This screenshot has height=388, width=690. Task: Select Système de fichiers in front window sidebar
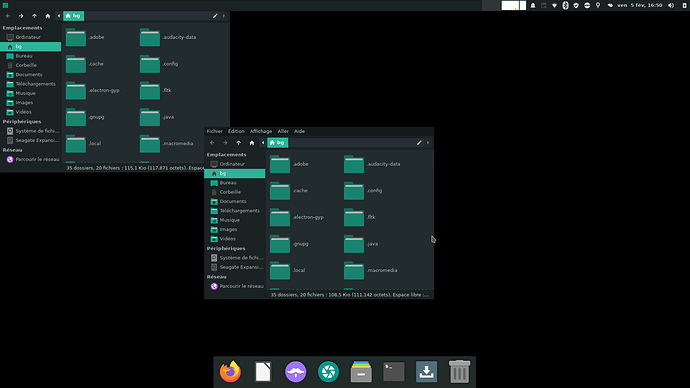[235, 258]
